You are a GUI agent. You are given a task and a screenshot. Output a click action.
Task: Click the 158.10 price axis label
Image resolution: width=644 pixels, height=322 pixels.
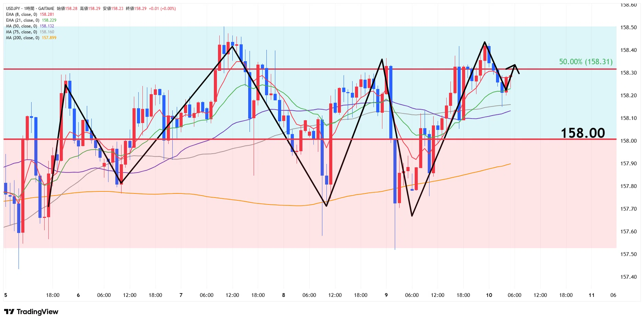(628, 118)
